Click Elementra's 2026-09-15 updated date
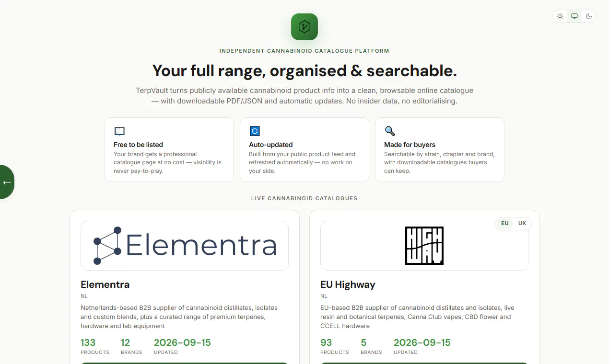The width and height of the screenshot is (609, 364). [182, 342]
